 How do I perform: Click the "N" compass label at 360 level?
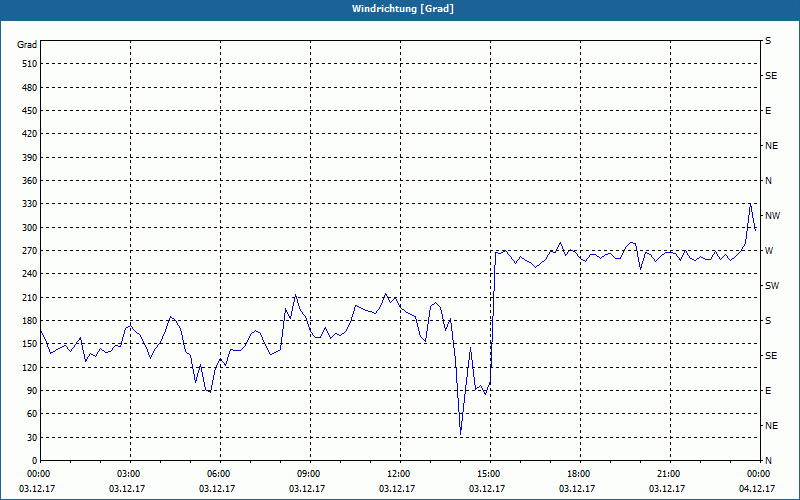769,181
